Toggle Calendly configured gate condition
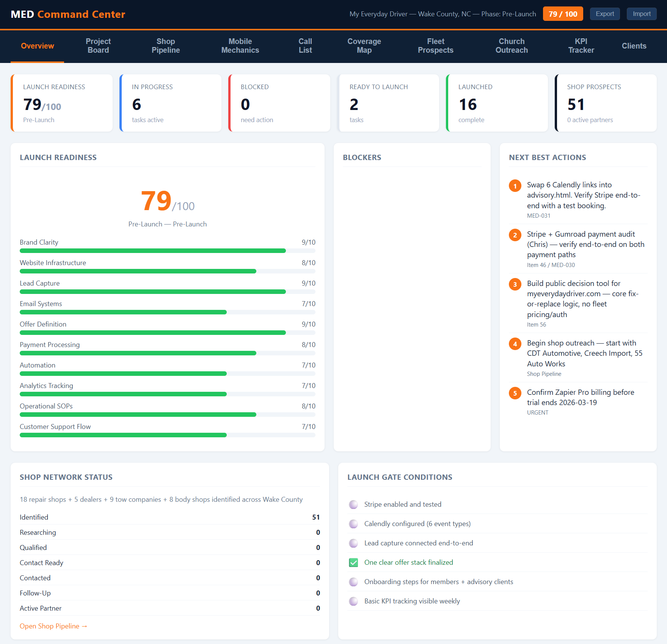Image resolution: width=667 pixels, height=644 pixels. 353,524
